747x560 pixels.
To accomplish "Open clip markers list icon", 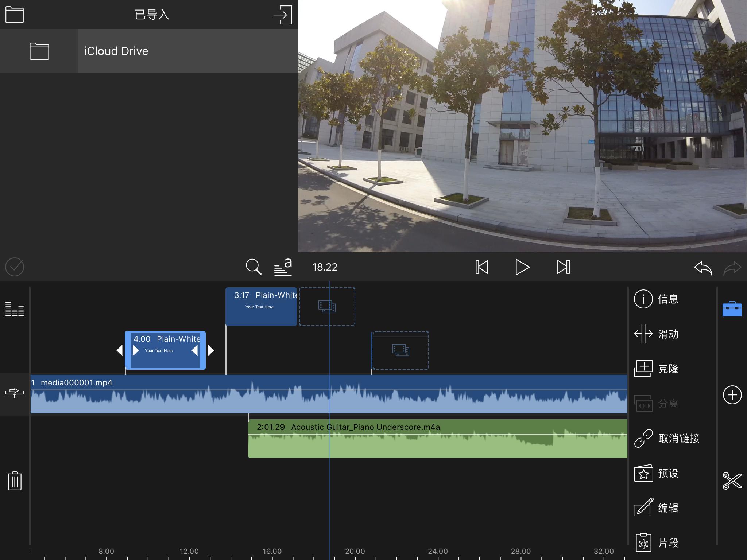I will point(283,267).
